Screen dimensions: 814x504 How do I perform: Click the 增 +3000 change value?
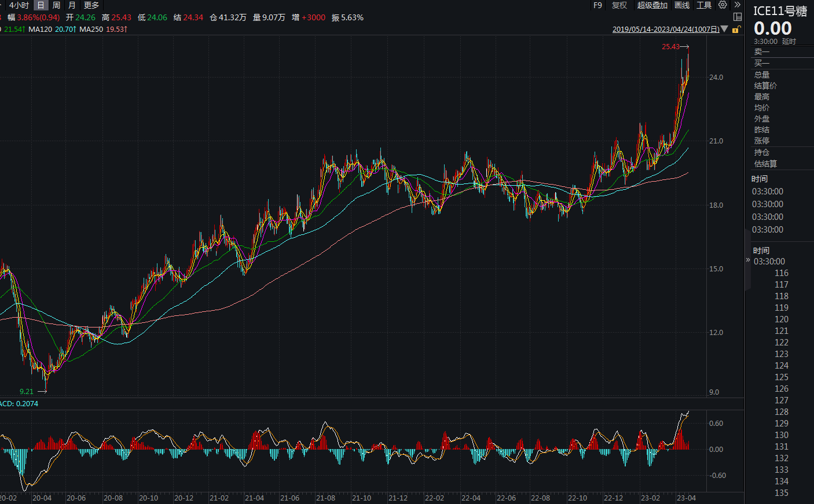309,17
